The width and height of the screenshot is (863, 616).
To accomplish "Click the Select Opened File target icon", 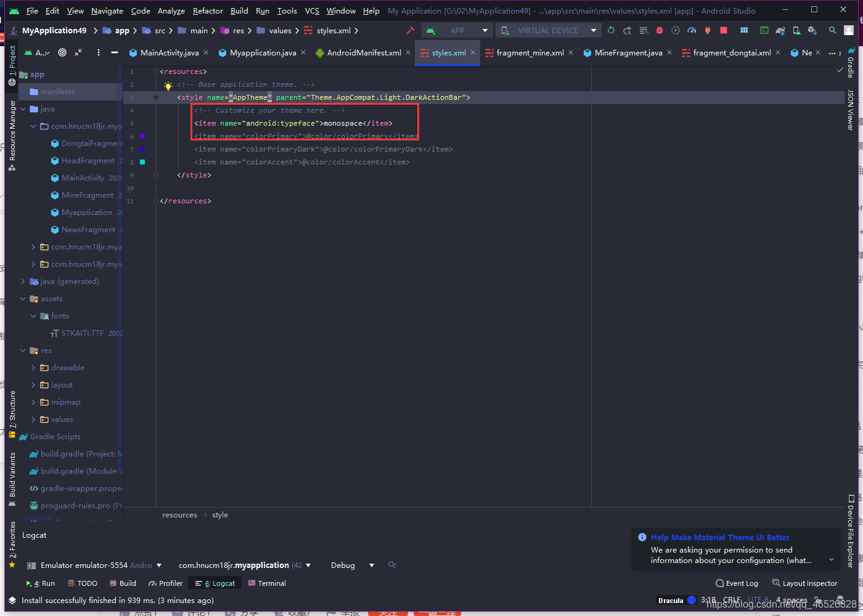I will pyautogui.click(x=62, y=52).
